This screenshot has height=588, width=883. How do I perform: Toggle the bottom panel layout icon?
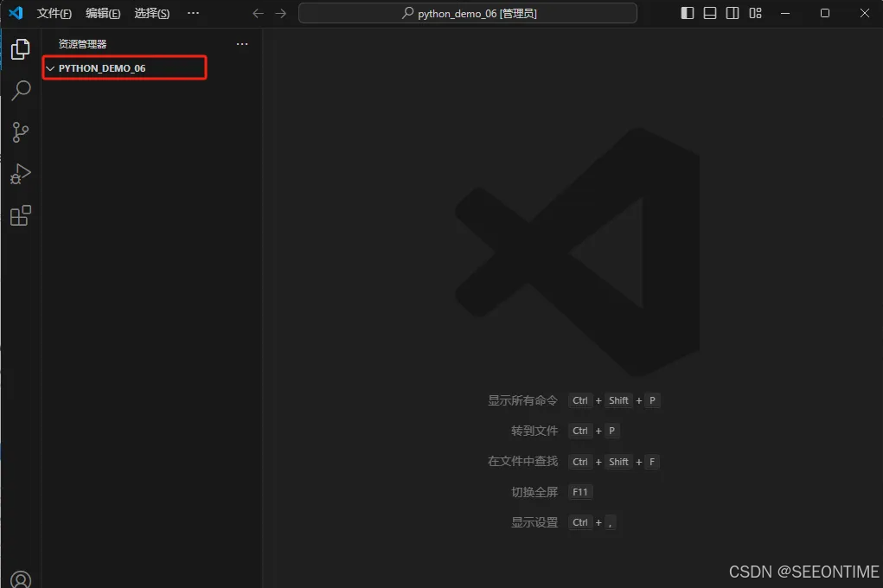pyautogui.click(x=710, y=13)
